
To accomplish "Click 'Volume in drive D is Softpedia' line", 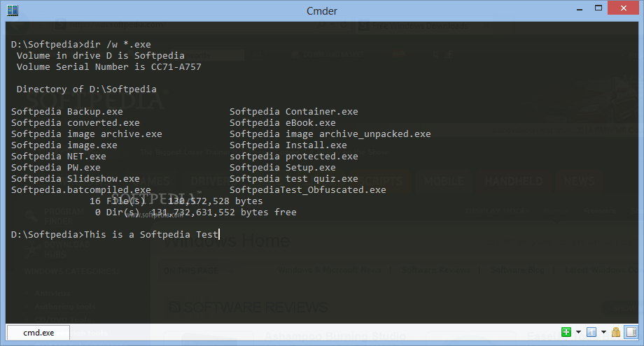I will click(x=101, y=56).
